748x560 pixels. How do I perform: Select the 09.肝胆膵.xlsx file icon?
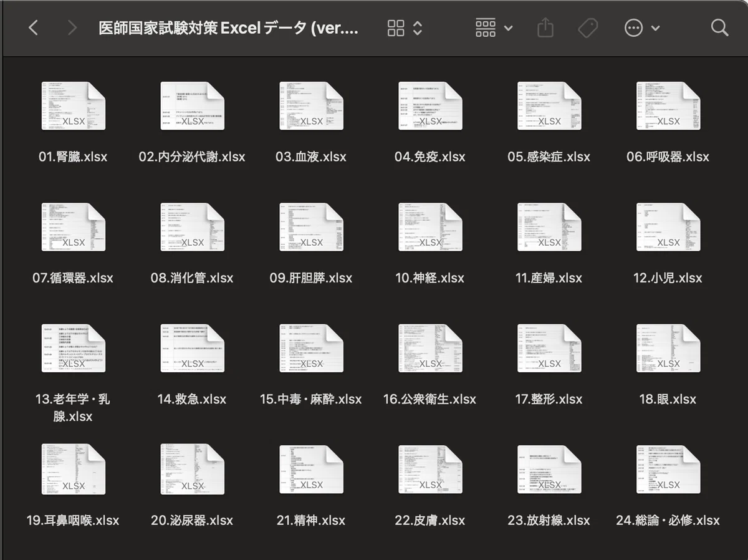(x=311, y=227)
